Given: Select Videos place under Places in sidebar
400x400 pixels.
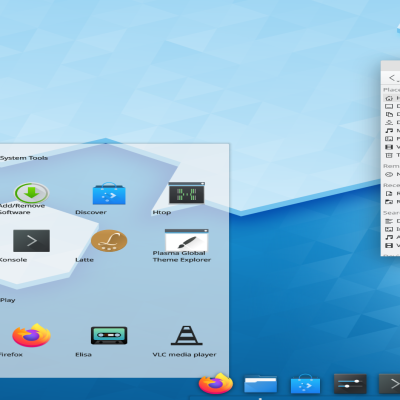Looking at the screenshot, I should click(x=391, y=147).
